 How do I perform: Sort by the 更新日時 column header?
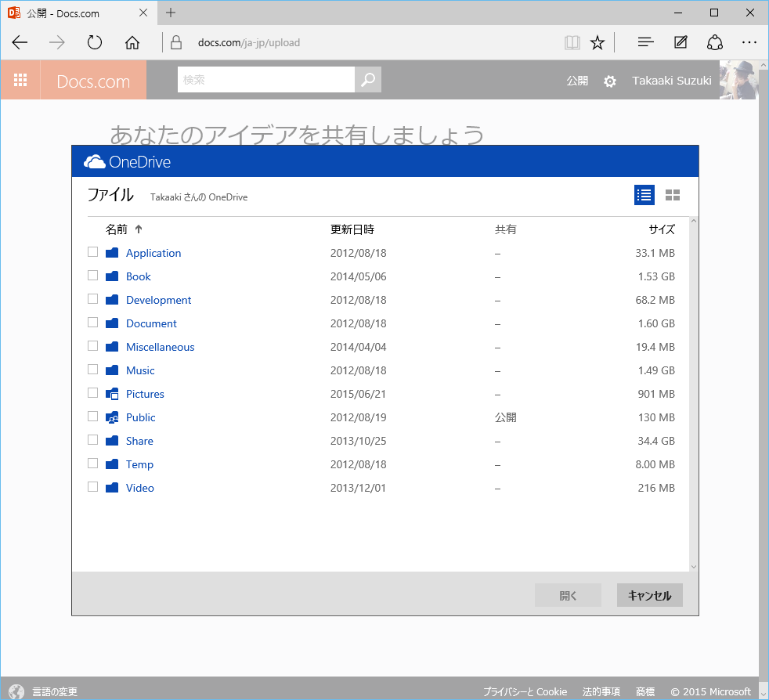352,229
